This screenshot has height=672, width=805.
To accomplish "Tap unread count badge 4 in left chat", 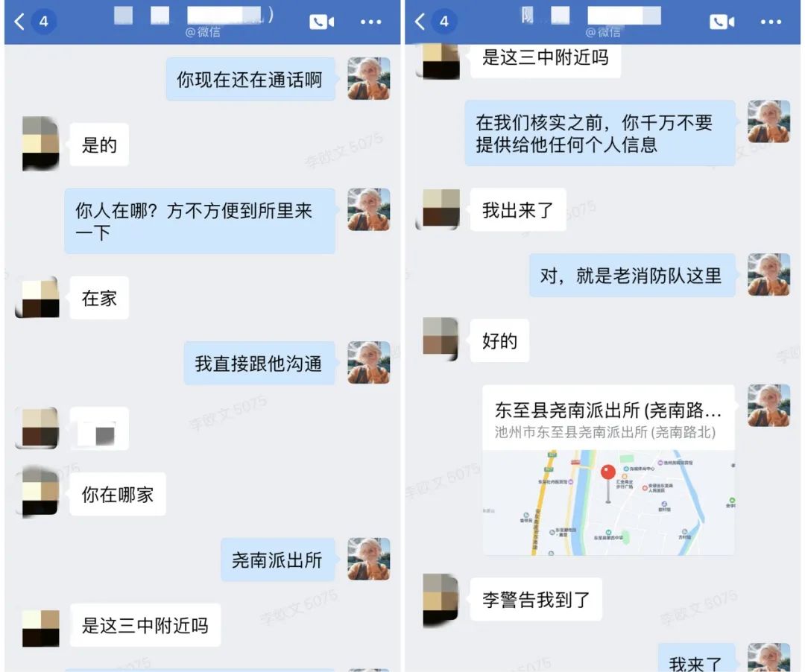I will click(44, 22).
